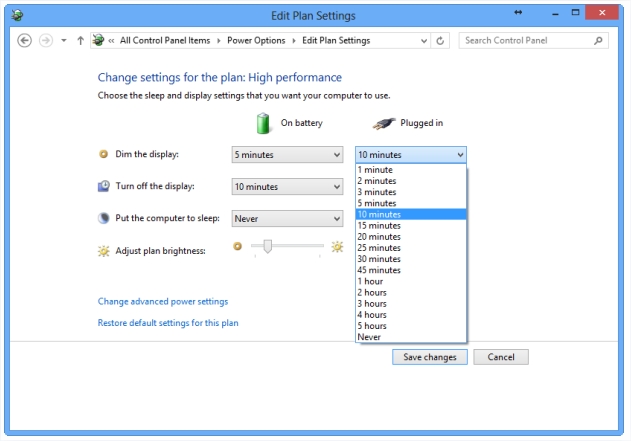This screenshot has width=631, height=441.
Task: Open Put the computer to sleep dropdown
Action: point(287,218)
